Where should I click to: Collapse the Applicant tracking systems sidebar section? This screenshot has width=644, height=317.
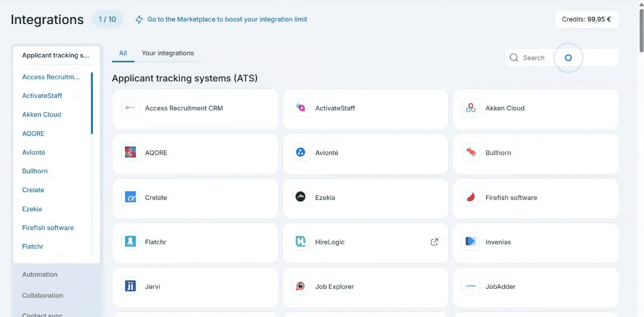[56, 55]
